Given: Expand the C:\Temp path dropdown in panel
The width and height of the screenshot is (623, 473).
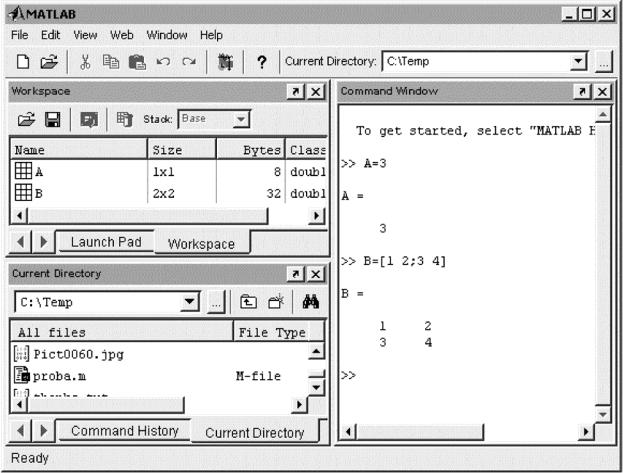Looking at the screenshot, I should 190,302.
